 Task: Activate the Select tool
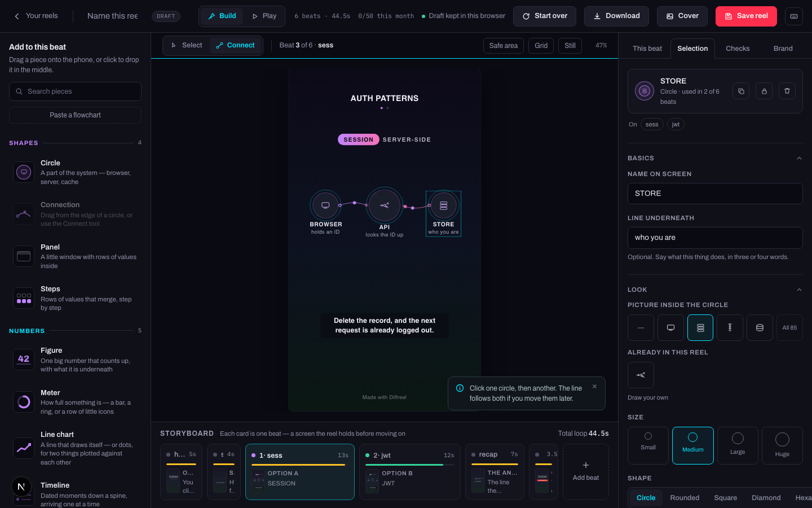(187, 45)
